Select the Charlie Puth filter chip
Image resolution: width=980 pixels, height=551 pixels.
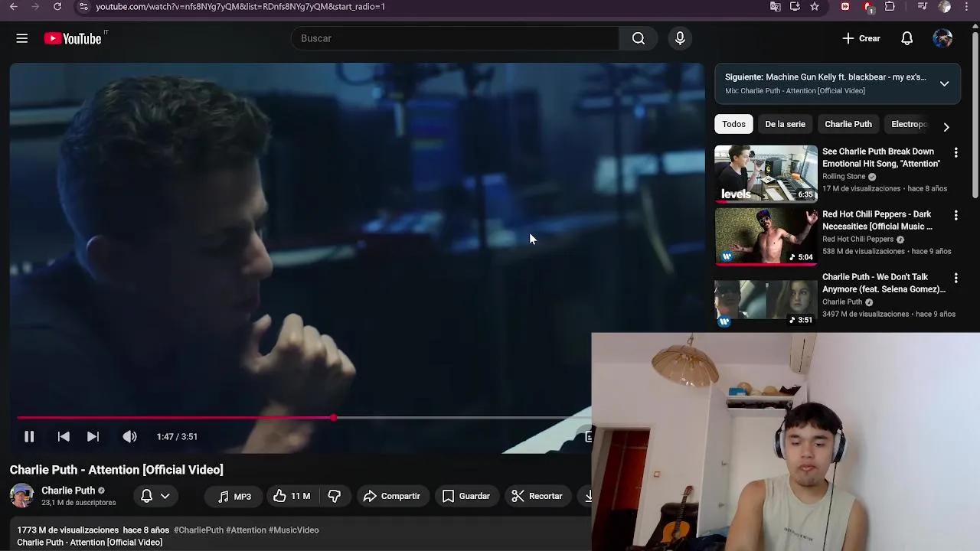pos(848,124)
